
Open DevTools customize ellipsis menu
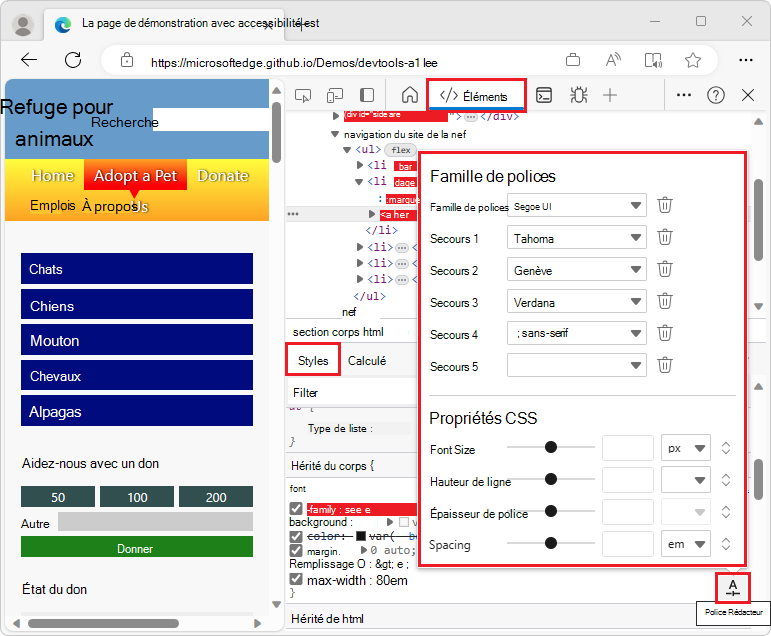coord(684,95)
